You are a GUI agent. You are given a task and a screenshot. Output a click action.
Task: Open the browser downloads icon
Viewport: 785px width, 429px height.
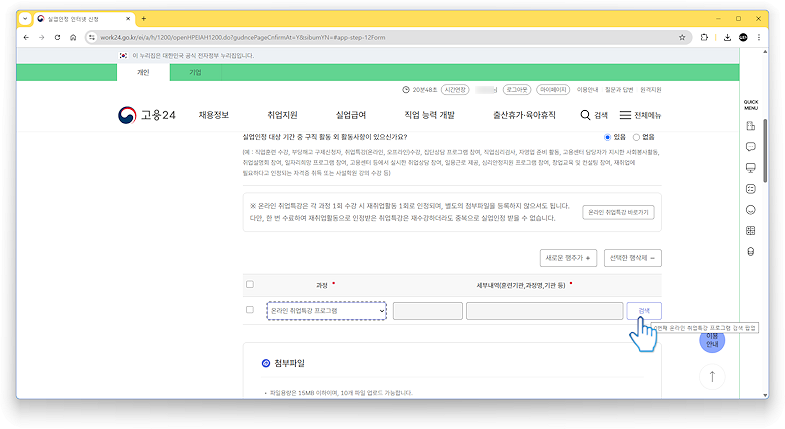727,38
